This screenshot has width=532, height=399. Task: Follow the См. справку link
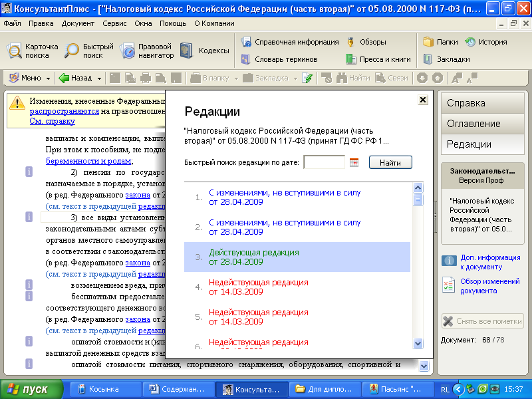click(x=53, y=121)
